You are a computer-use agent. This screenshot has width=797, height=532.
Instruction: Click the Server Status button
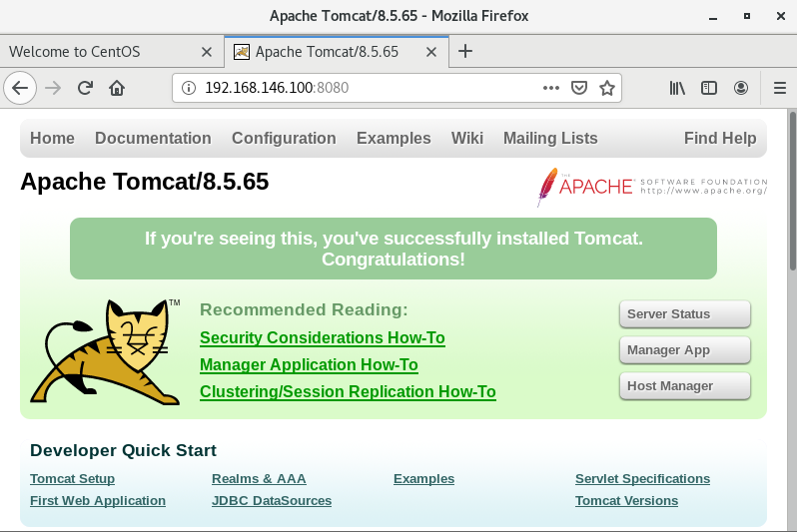685,314
